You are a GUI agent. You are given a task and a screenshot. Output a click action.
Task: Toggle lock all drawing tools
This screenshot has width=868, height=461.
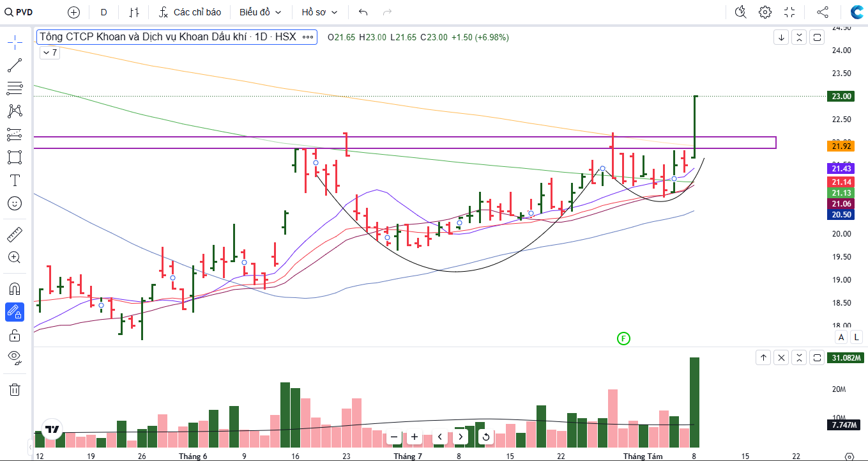coord(15,335)
